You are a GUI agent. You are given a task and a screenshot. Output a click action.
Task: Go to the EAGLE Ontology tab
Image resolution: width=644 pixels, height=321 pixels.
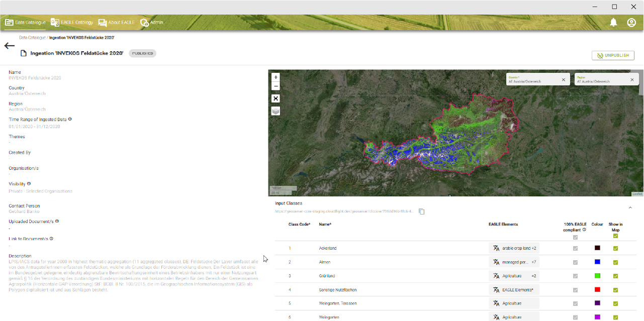tap(72, 23)
